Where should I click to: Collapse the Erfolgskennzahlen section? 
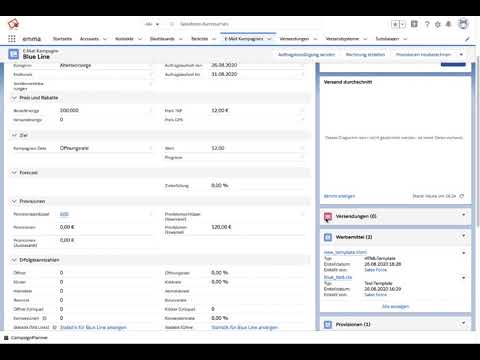pos(14,260)
